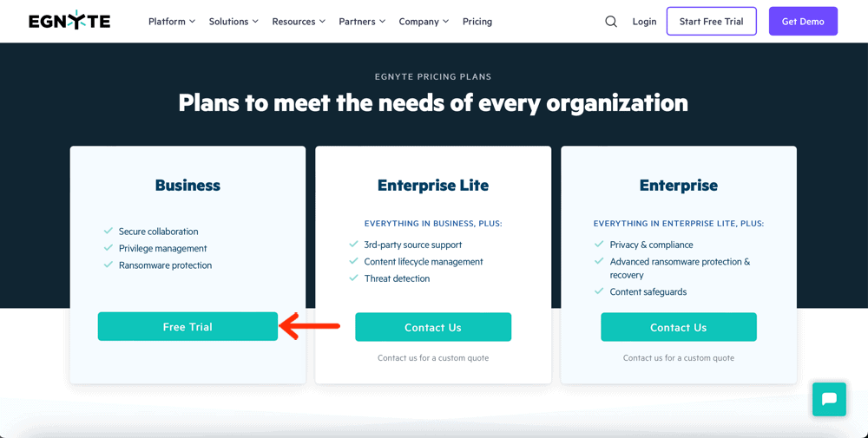Expand the Partners menu
This screenshot has height=438, width=868.
point(362,22)
